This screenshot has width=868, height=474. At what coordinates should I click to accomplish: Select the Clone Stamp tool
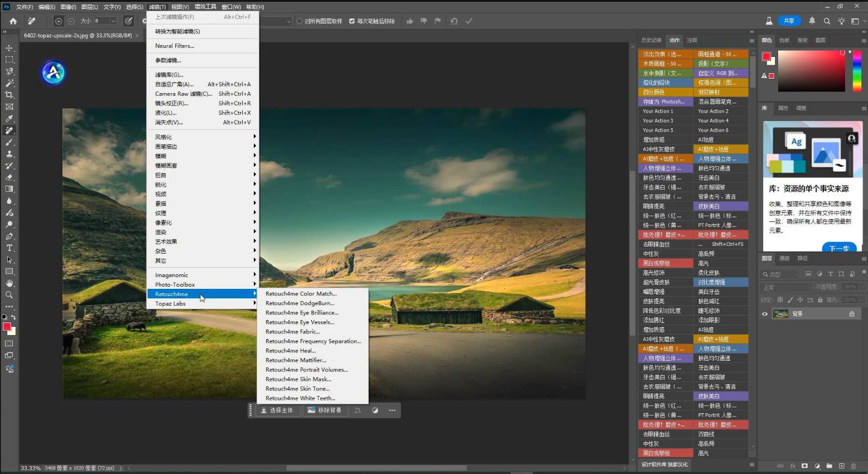[x=9, y=154]
